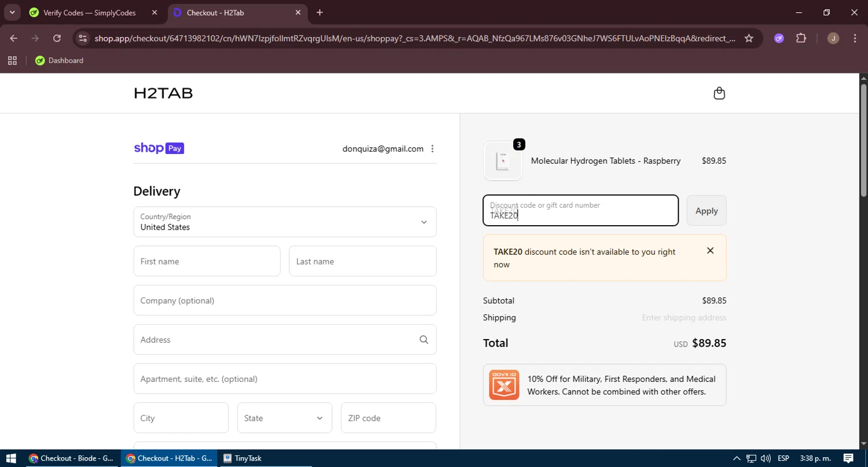
Task: Open the tab search dropdown arrow
Action: (x=12, y=12)
